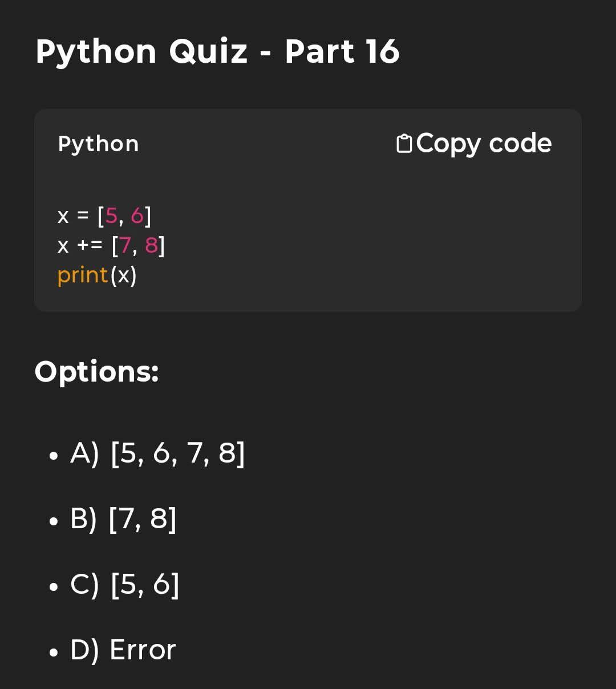Click the clipboard copy icon
This screenshot has width=616, height=689.
tap(404, 143)
